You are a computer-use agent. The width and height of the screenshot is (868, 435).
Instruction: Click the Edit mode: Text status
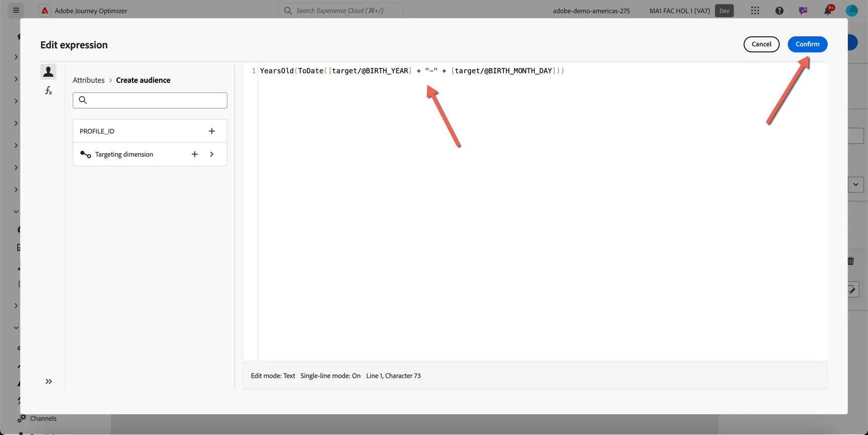[273, 376]
